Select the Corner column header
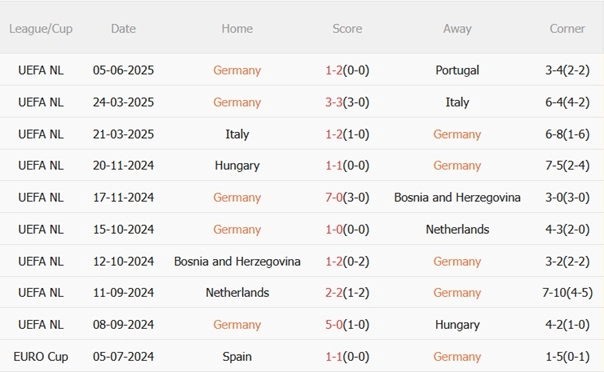Screen dimensions: 604x372 point(567,28)
